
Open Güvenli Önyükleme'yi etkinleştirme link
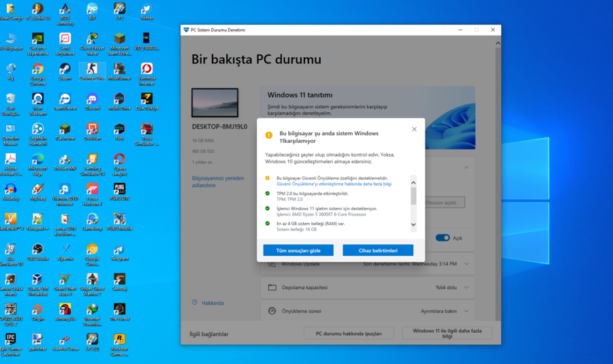pyautogui.click(x=334, y=184)
